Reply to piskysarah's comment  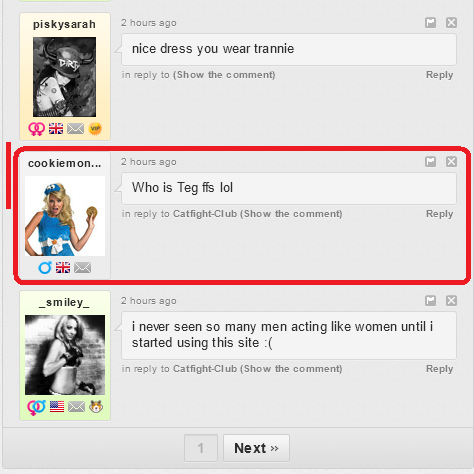point(439,75)
